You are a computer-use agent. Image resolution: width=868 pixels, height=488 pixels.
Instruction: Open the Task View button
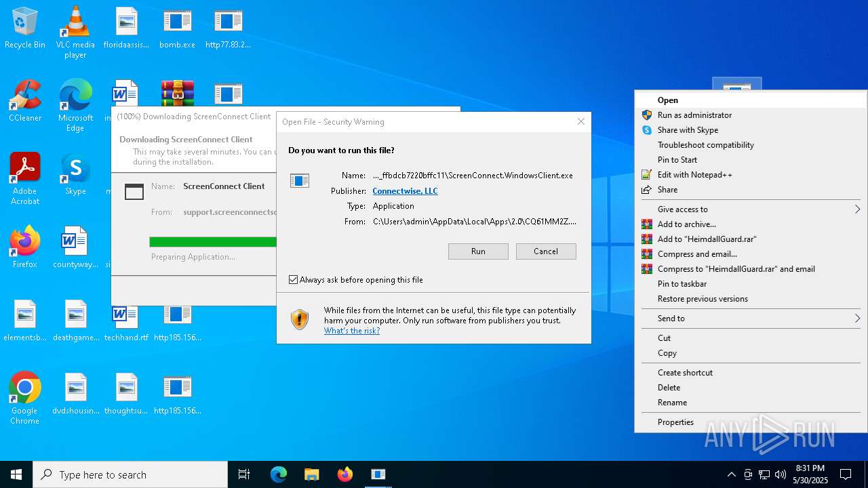(x=244, y=474)
